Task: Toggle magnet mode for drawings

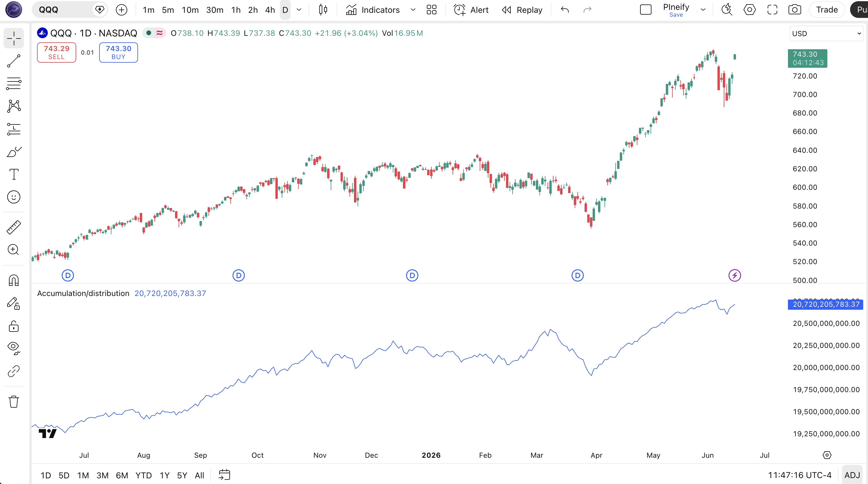Action: click(x=14, y=280)
